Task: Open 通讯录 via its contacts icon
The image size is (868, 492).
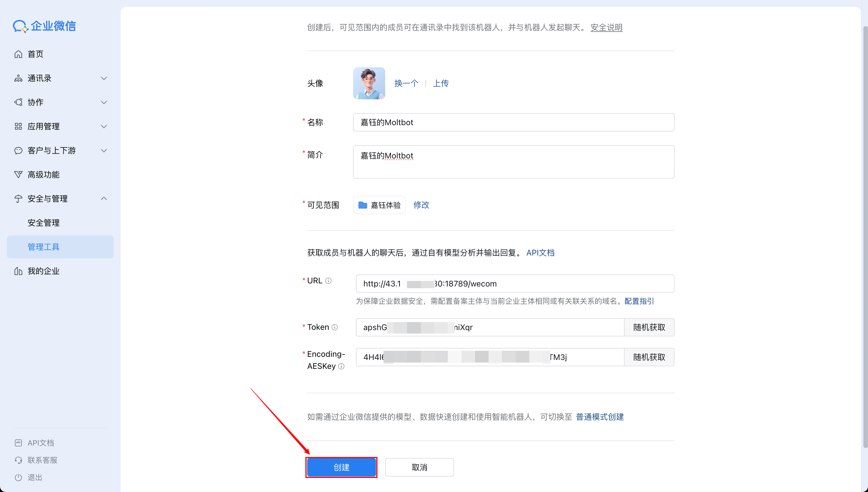Action: click(19, 78)
